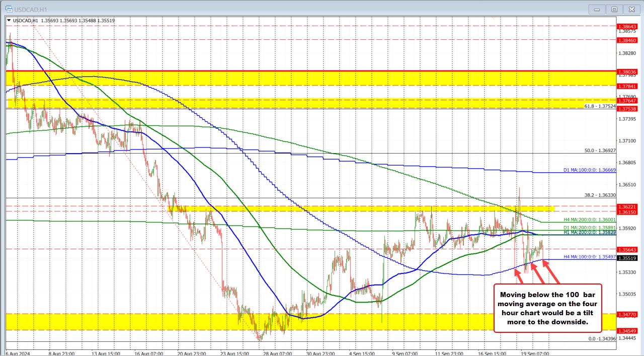Click the USDCAD,H1 window title text
644x356 pixels.
(x=30, y=9)
